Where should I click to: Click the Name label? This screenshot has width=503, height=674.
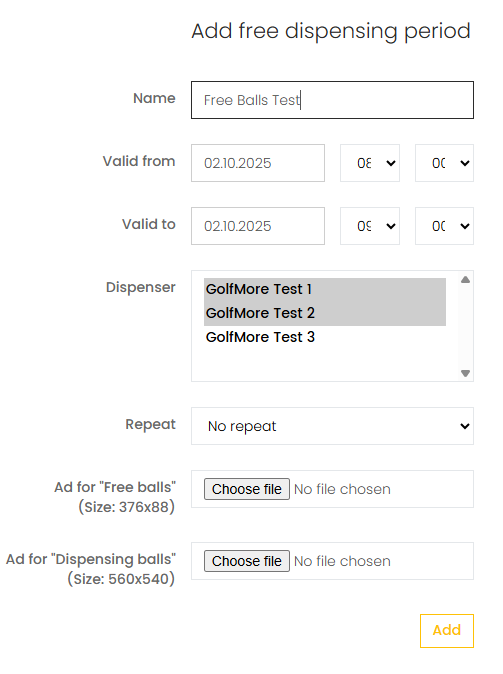(154, 98)
